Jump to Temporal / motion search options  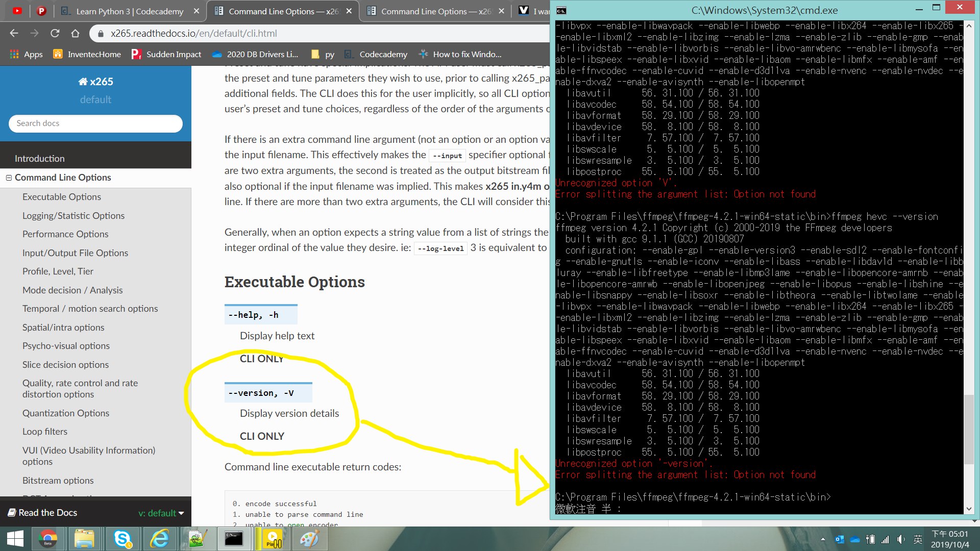click(90, 309)
